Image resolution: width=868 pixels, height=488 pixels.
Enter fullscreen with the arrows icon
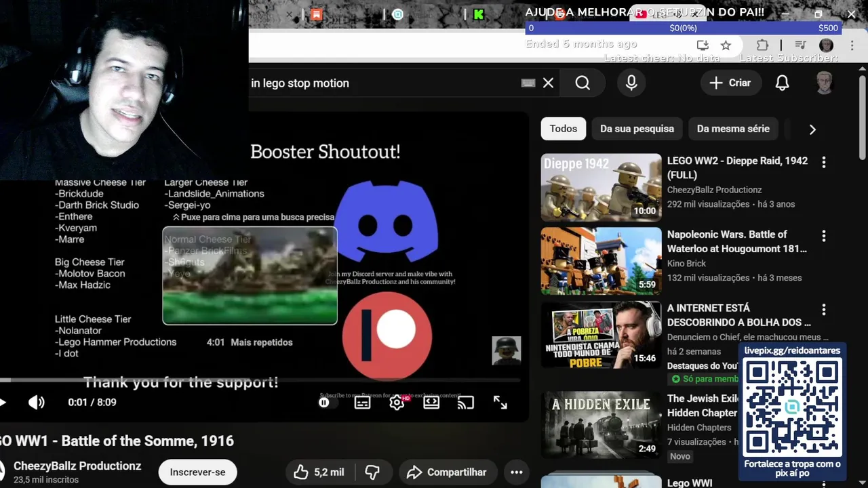pyautogui.click(x=500, y=403)
